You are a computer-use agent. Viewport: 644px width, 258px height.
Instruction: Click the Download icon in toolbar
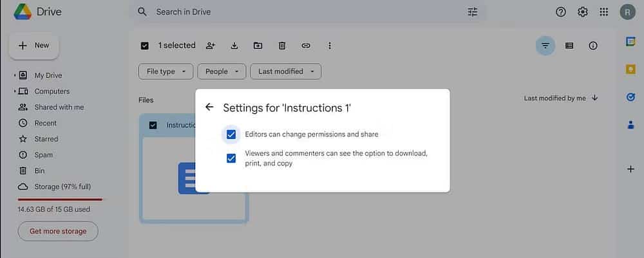pos(234,46)
